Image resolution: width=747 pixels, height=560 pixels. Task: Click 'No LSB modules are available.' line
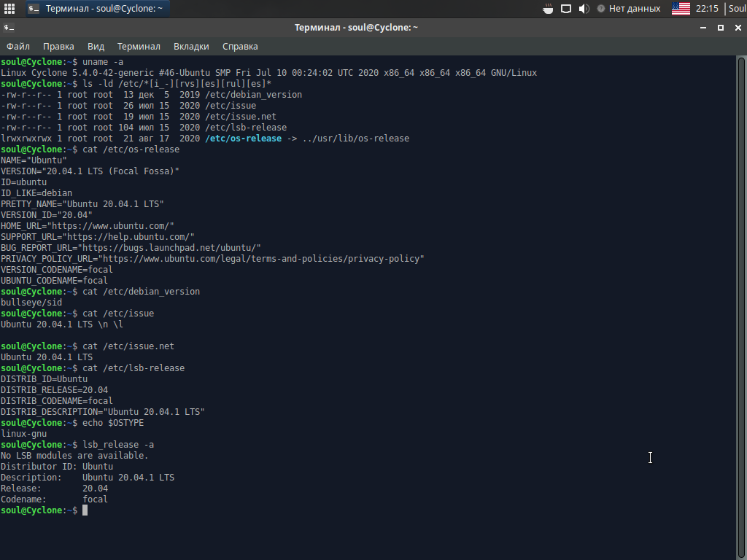point(75,456)
